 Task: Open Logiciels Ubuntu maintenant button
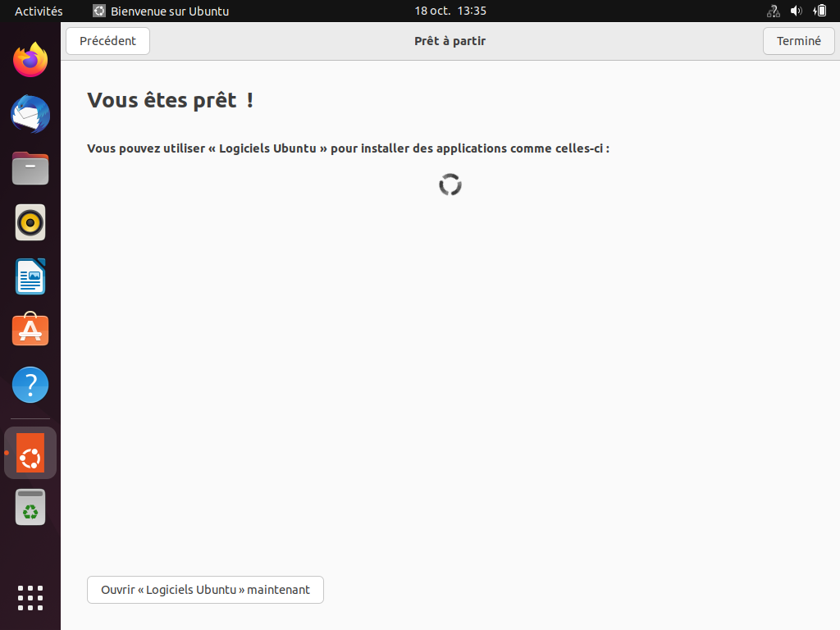205,590
